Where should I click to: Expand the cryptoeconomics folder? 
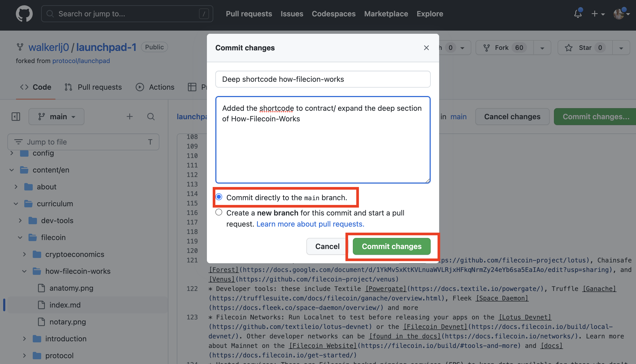coord(24,254)
